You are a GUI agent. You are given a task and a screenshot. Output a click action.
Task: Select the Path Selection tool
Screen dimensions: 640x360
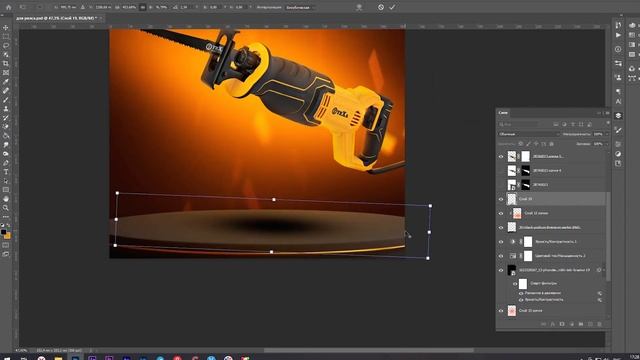pos(6,181)
